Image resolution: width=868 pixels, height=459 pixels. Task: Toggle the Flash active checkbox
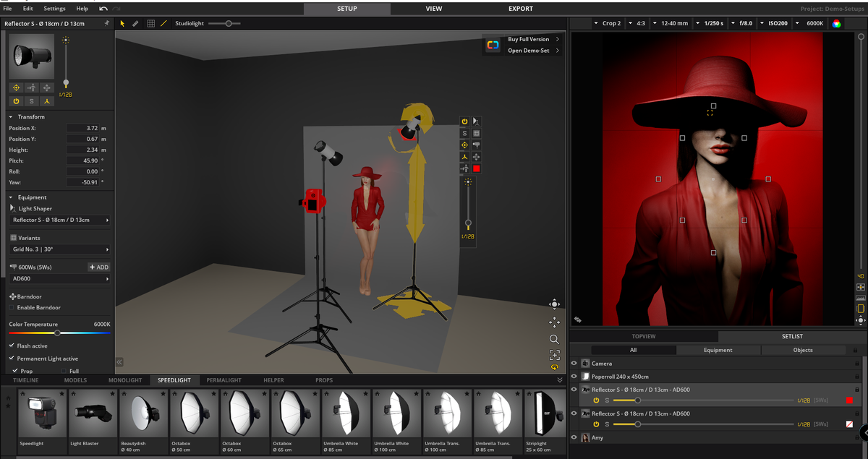(12, 346)
